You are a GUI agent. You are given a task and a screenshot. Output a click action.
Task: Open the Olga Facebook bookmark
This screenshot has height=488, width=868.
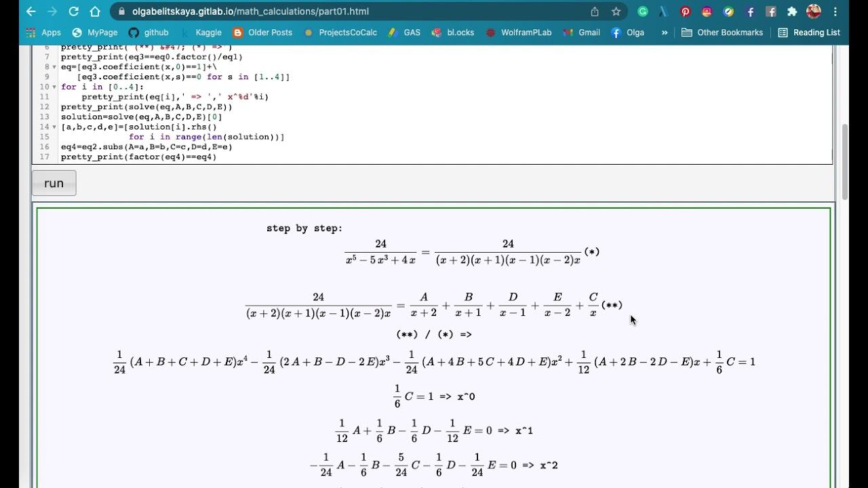pos(628,33)
